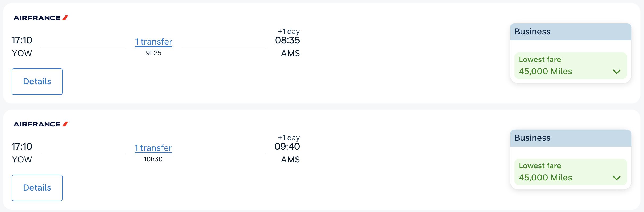This screenshot has width=644, height=212.
Task: Click the 1 transfer link on the first flight
Action: click(x=153, y=41)
